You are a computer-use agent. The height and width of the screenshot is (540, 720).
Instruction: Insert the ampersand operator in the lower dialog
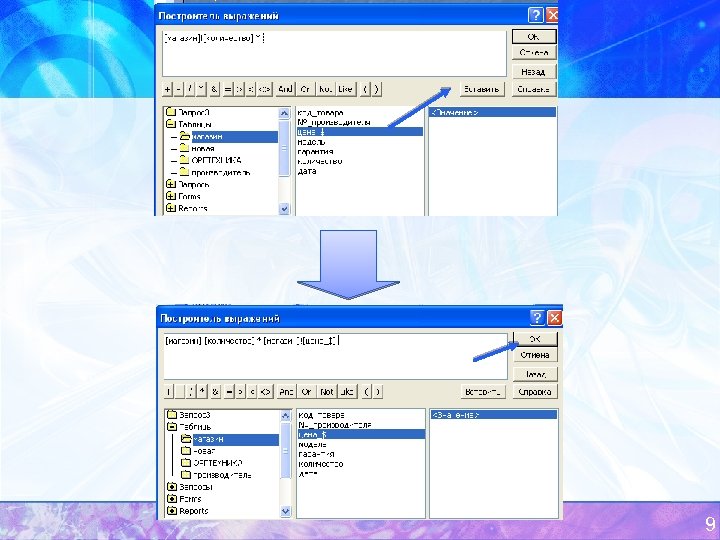pyautogui.click(x=215, y=392)
